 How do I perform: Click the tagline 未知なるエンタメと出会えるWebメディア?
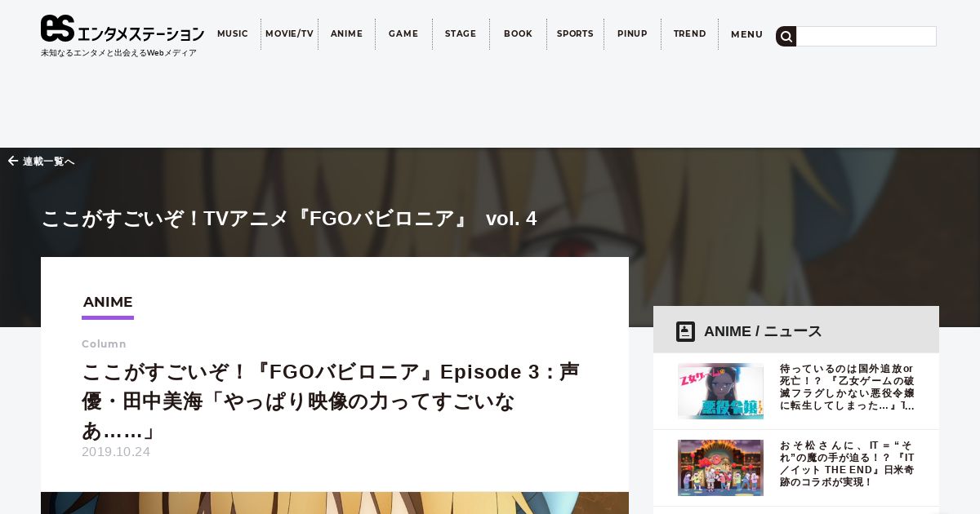tap(119, 53)
